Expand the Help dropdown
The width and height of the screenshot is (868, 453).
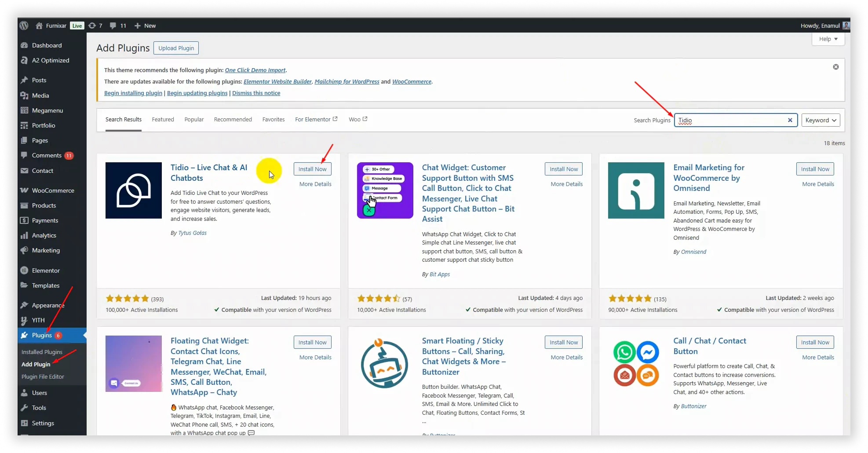pos(828,39)
